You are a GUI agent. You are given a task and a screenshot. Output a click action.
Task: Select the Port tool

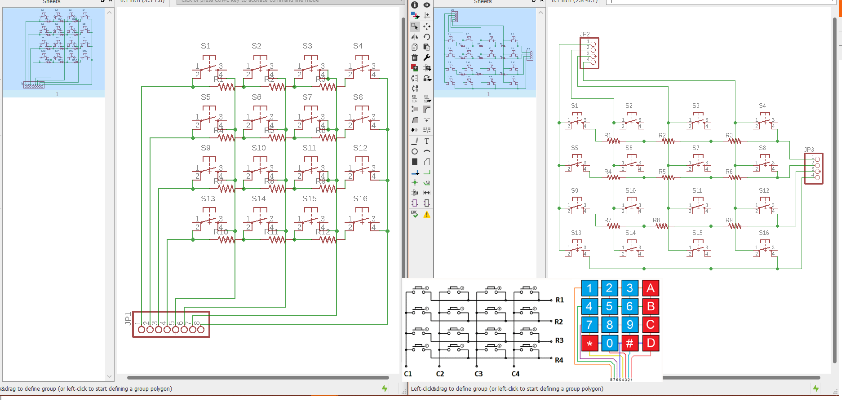pos(427,203)
